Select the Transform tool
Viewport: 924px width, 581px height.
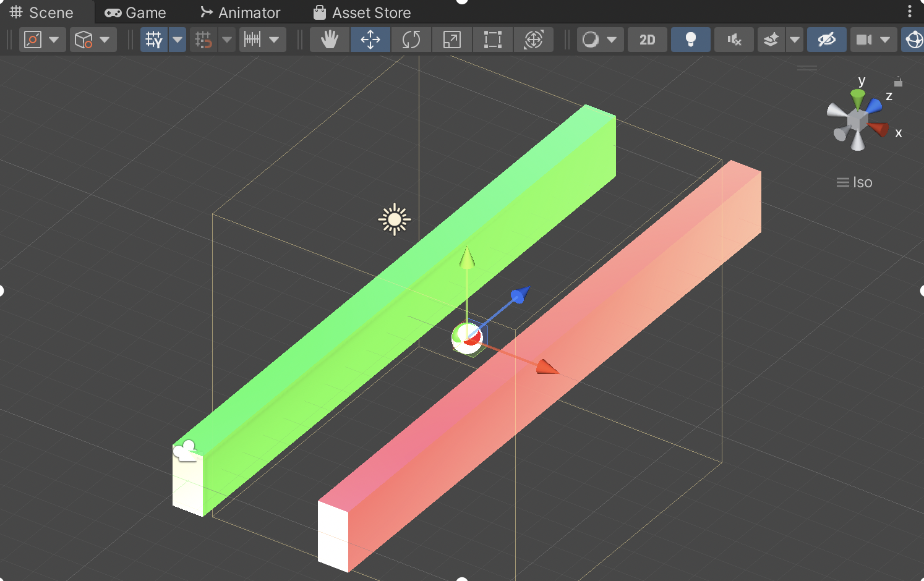click(534, 40)
